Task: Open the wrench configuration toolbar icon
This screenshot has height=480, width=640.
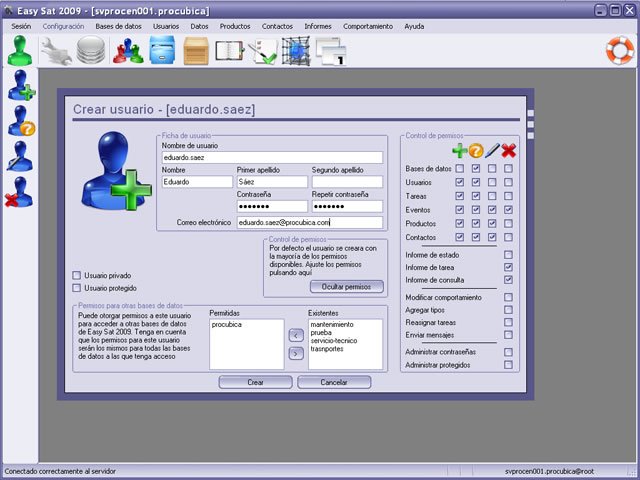Action: tap(56, 51)
